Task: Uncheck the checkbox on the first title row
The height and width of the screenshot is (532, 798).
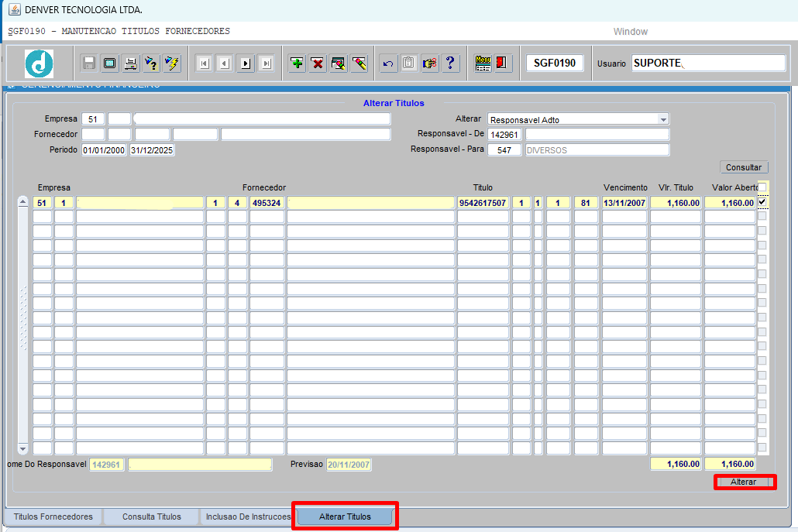Action: coord(762,202)
